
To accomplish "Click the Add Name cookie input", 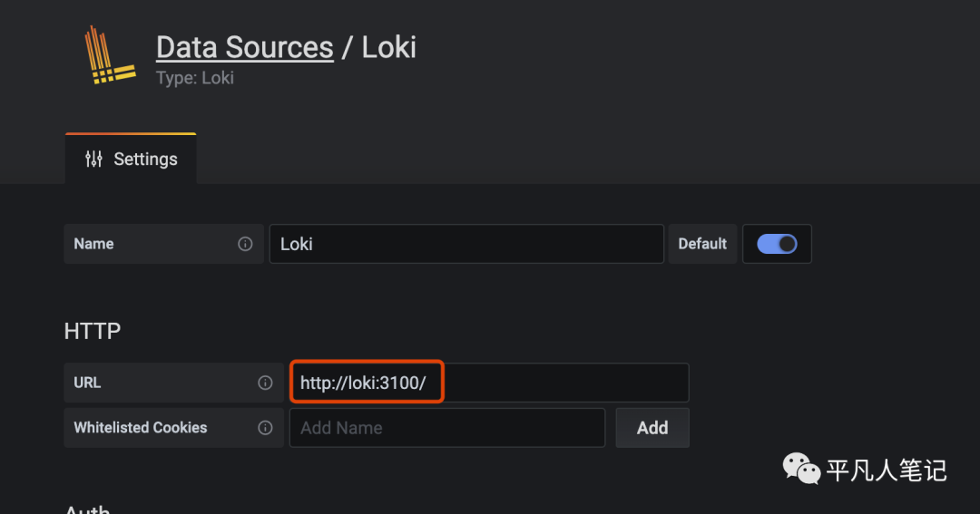I will tap(446, 428).
